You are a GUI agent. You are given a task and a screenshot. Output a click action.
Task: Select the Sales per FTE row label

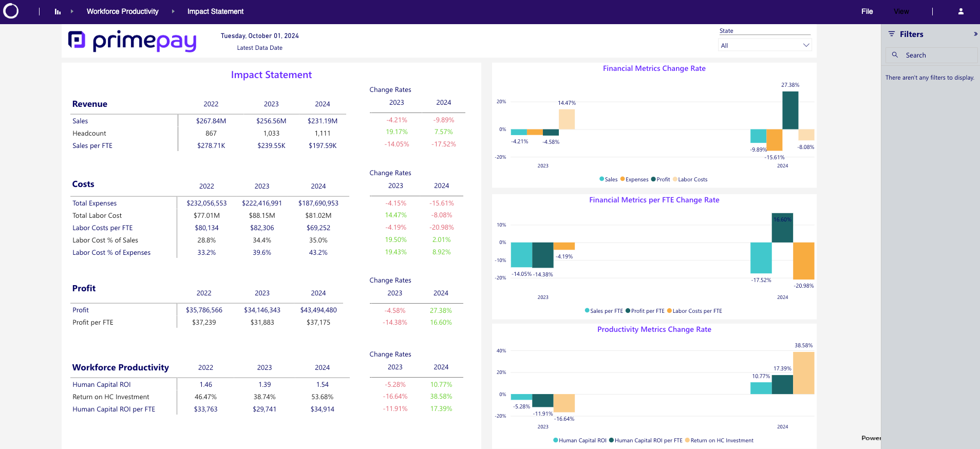(92, 145)
